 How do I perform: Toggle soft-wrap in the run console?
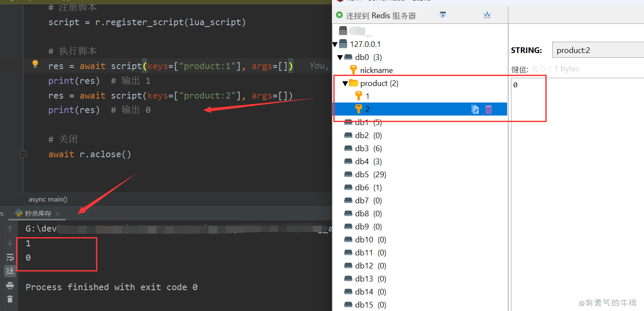[x=10, y=257]
